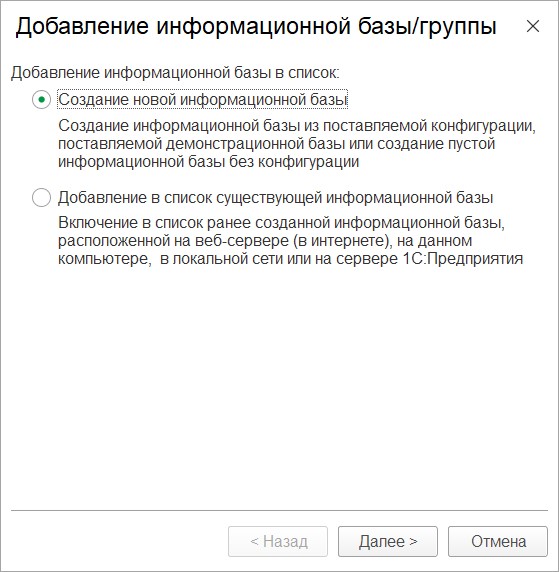
Task: Close the dialog using the X icon
Action: [x=533, y=26]
